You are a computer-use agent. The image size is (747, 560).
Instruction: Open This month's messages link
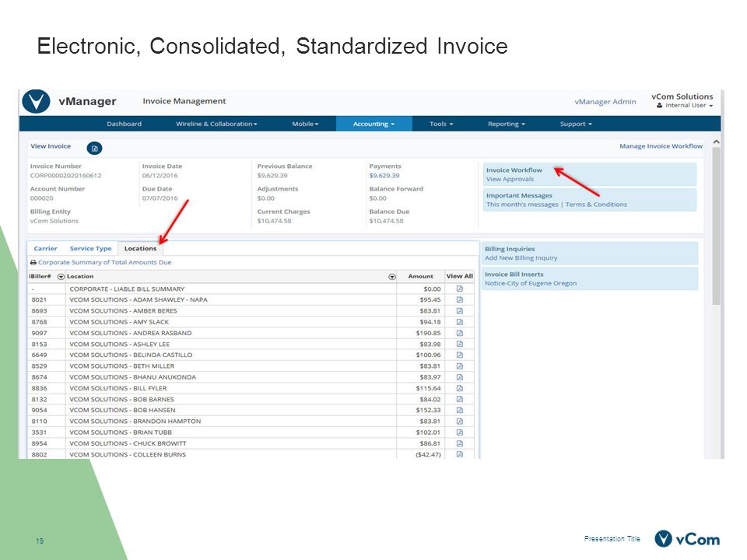point(522,205)
